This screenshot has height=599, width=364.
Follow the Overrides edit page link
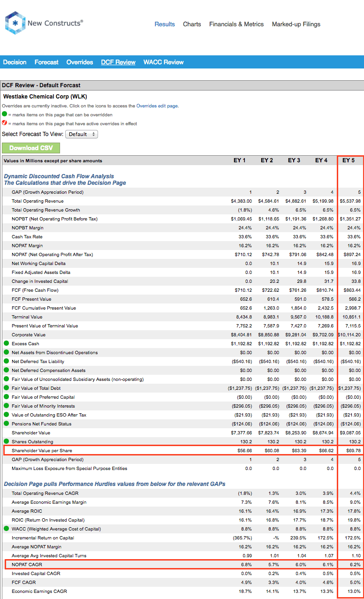click(157, 106)
